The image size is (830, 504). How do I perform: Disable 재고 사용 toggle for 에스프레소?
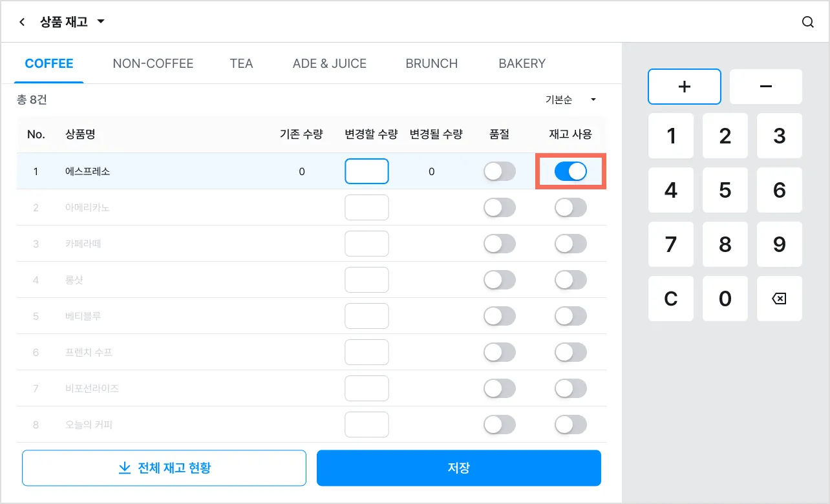click(x=571, y=171)
